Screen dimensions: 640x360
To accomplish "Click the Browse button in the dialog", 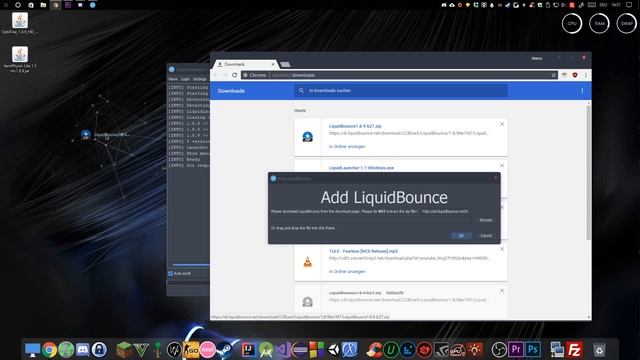I will coord(486,220).
